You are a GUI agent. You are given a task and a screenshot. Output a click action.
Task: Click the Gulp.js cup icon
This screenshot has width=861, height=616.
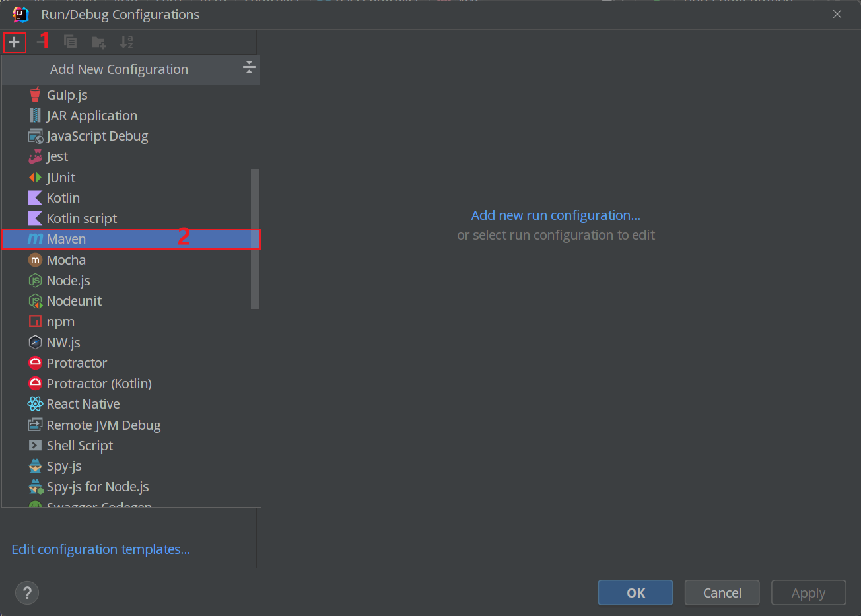pyautogui.click(x=35, y=94)
